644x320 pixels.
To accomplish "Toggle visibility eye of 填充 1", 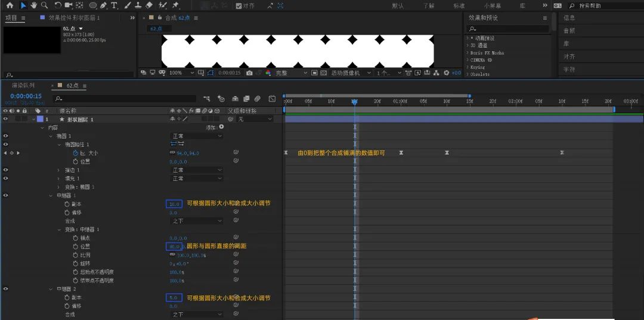I will pos(6,179).
